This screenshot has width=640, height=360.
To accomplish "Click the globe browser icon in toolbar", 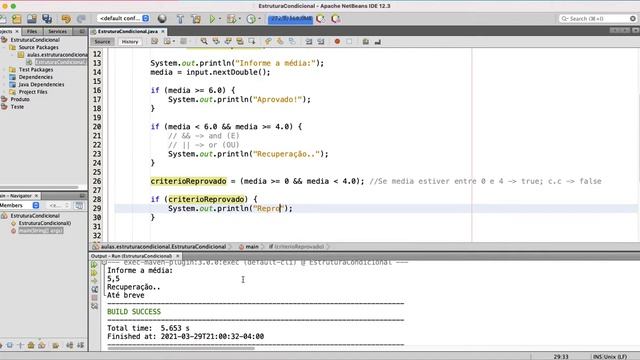I will [x=162, y=19].
